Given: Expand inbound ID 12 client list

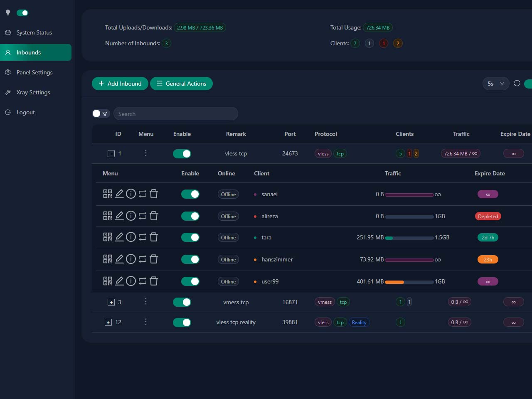Looking at the screenshot, I should click(x=108, y=322).
